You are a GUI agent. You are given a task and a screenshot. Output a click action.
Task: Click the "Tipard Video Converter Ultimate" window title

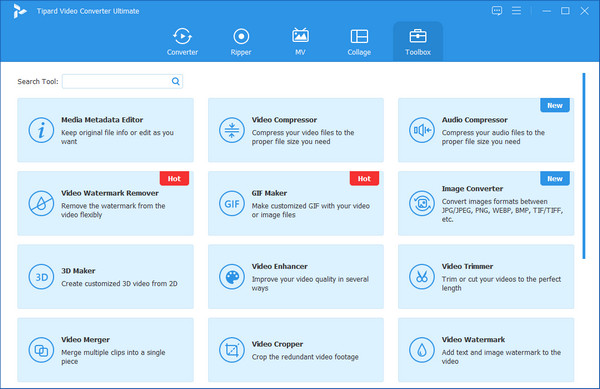[88, 11]
